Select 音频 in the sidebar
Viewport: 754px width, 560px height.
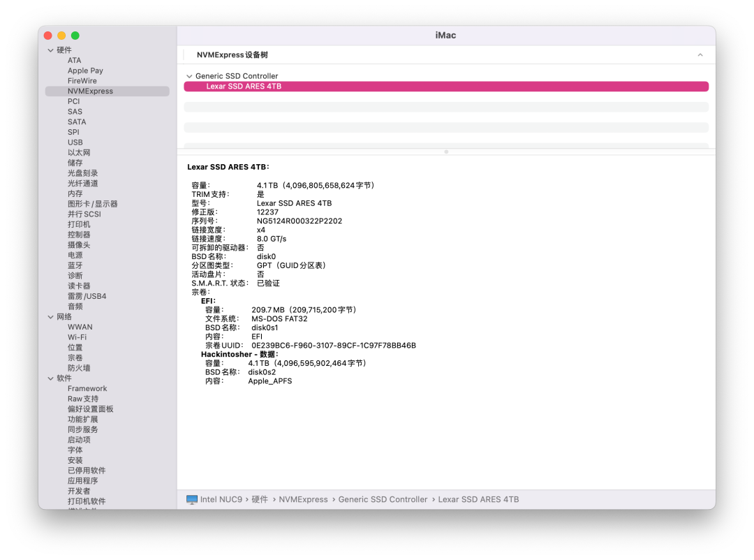pos(75,307)
